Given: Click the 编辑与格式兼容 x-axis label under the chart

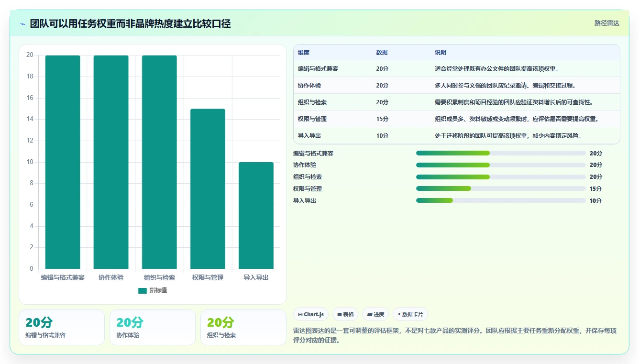Looking at the screenshot, I should pyautogui.click(x=63, y=277).
